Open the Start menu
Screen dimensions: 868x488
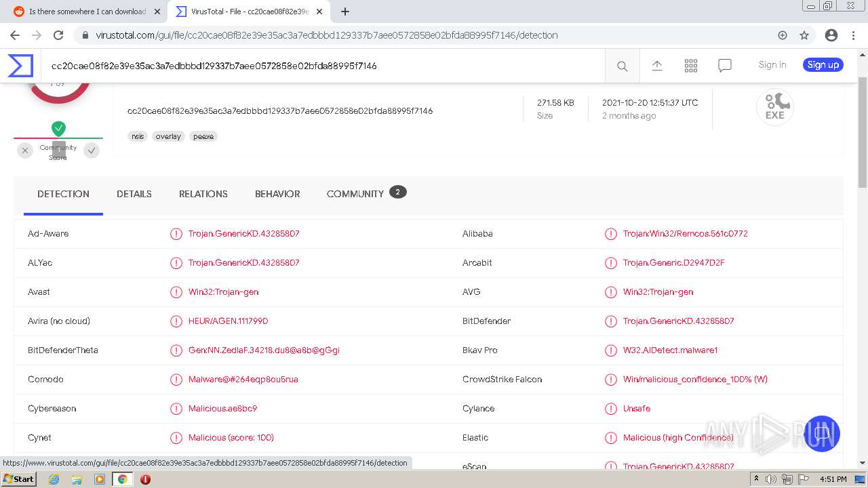19,479
